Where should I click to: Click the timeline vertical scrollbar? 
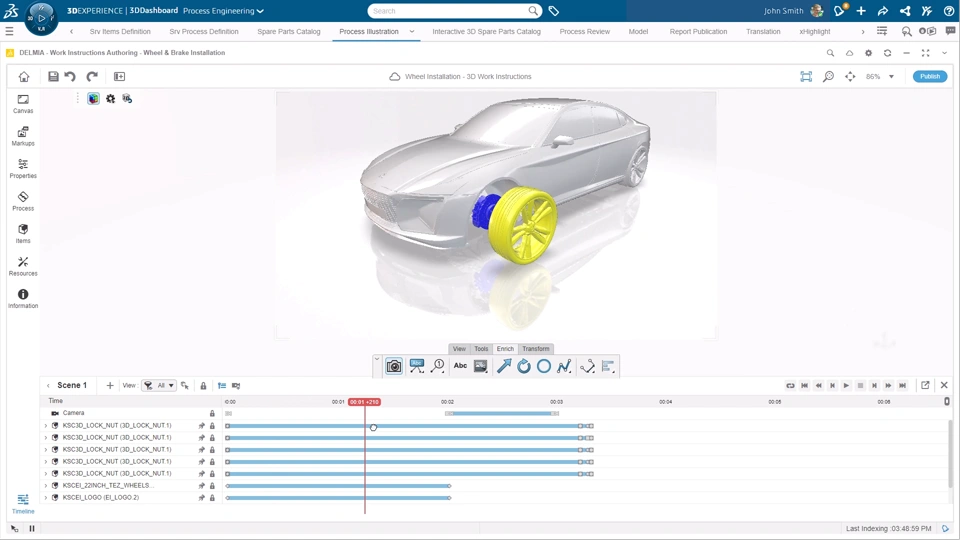tap(950, 453)
